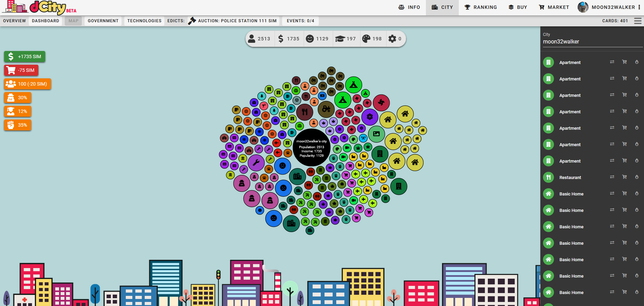The image size is (644, 306).
Task: Click the population counter showing 2513
Action: coord(259,39)
